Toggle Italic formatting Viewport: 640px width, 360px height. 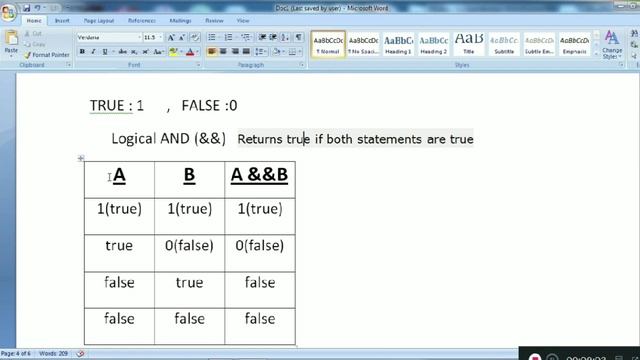coord(93,52)
